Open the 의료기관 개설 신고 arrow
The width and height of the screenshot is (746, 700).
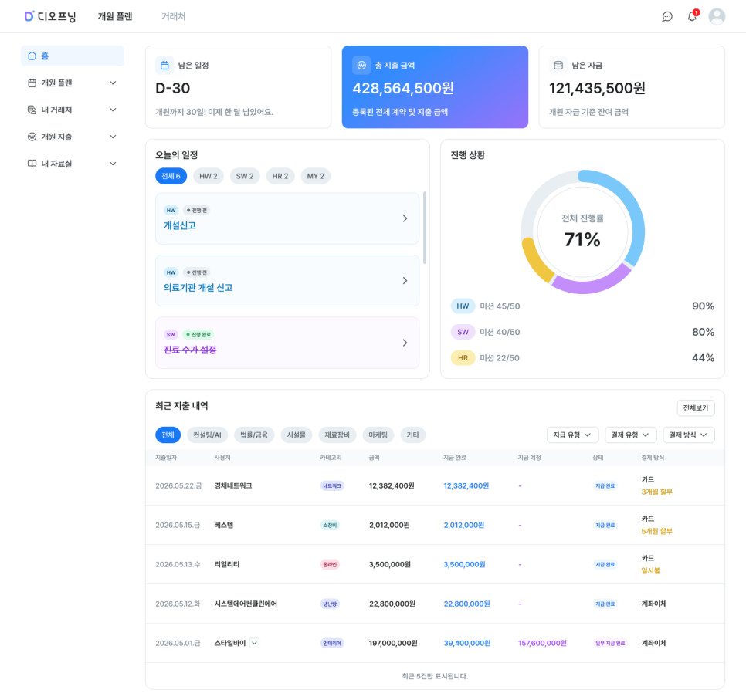point(405,281)
